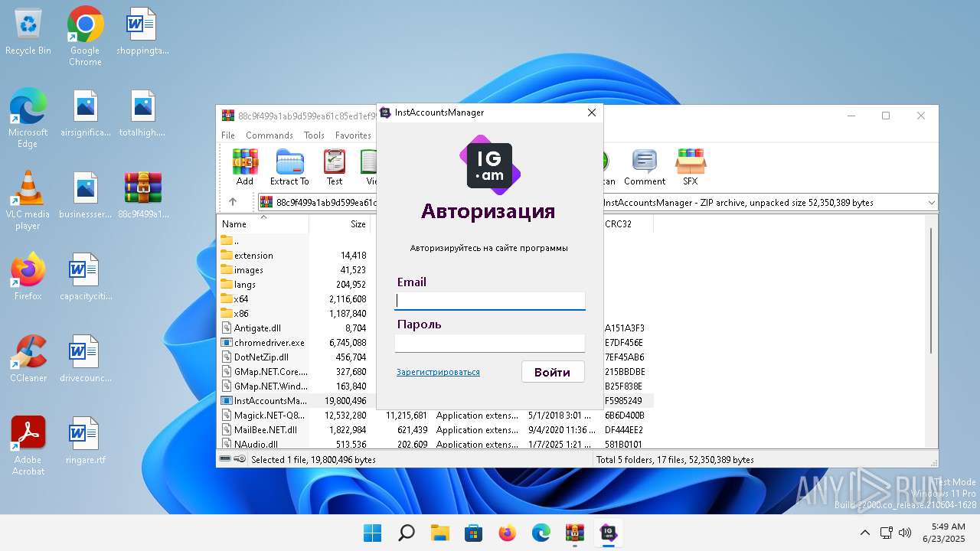Sort file list by Size column
Viewport: 980px width, 551px height.
pos(340,224)
